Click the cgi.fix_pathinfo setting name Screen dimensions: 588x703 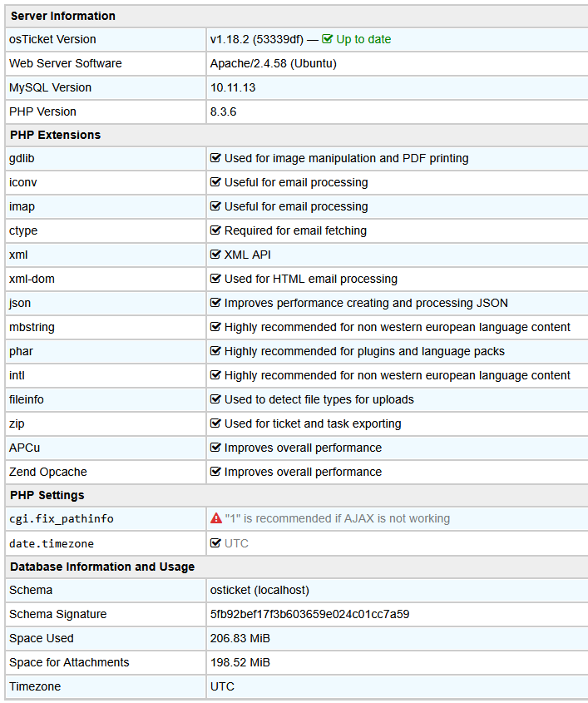coord(61,519)
